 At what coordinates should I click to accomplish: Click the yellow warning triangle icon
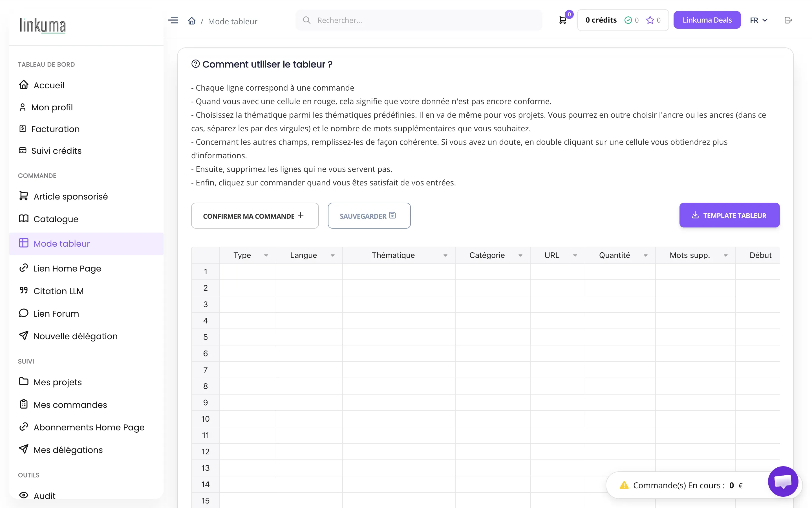[x=624, y=485]
